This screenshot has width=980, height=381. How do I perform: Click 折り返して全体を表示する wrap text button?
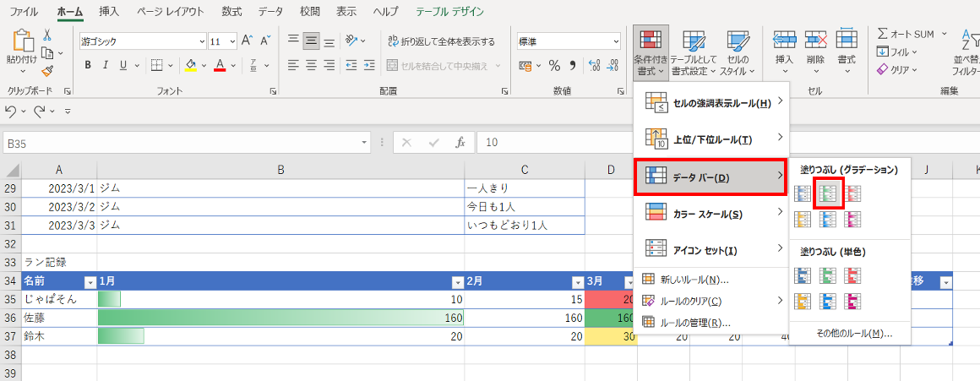441,42
